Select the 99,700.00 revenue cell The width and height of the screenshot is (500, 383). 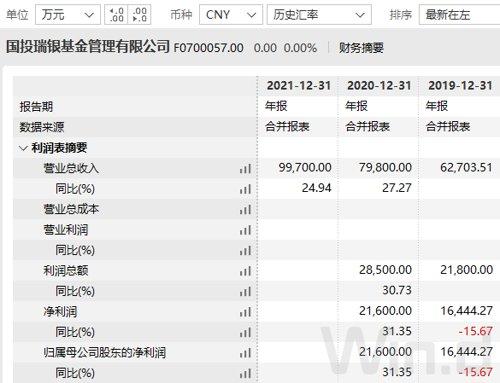pos(305,167)
